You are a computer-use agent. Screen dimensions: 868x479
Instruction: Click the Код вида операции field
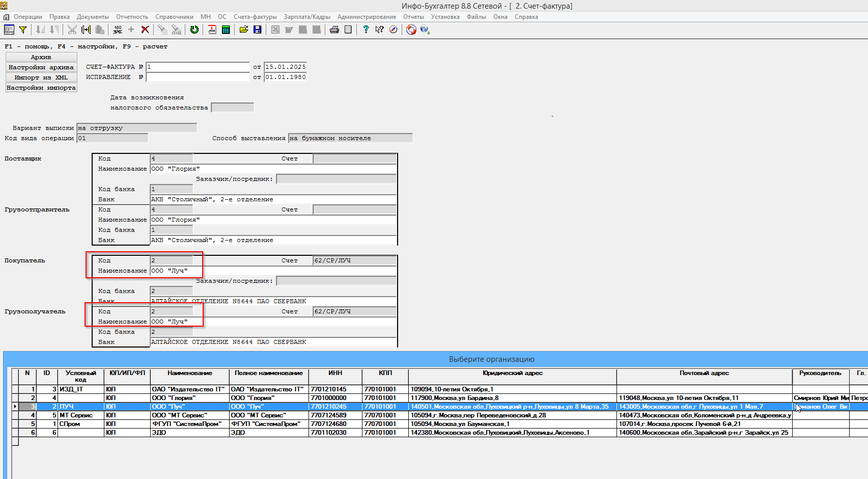112,138
